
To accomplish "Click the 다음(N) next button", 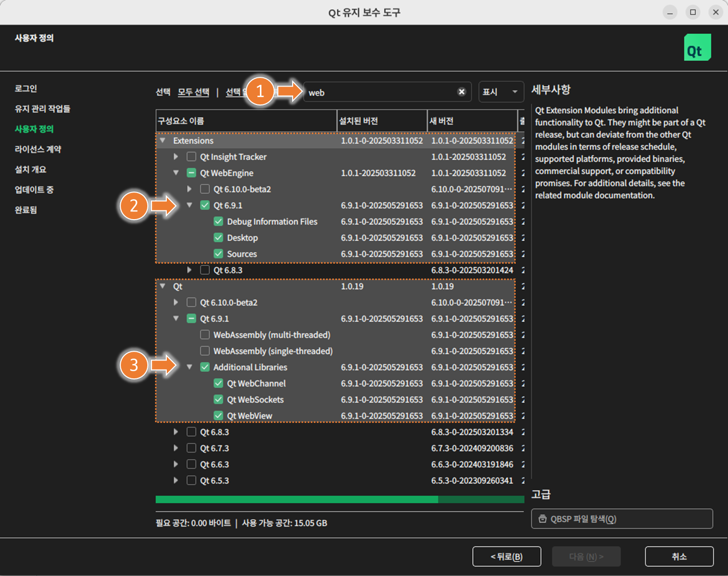I will tap(586, 557).
